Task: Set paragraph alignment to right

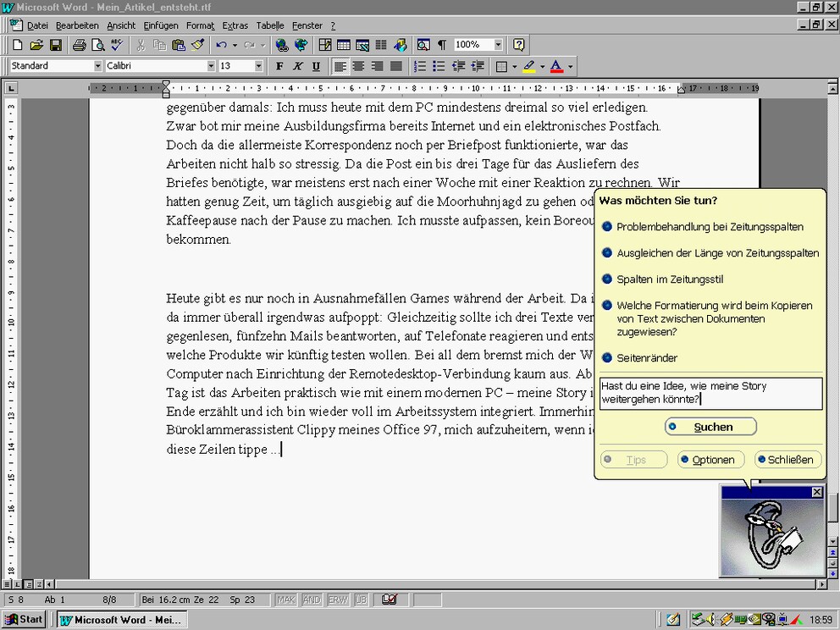Action: [377, 66]
